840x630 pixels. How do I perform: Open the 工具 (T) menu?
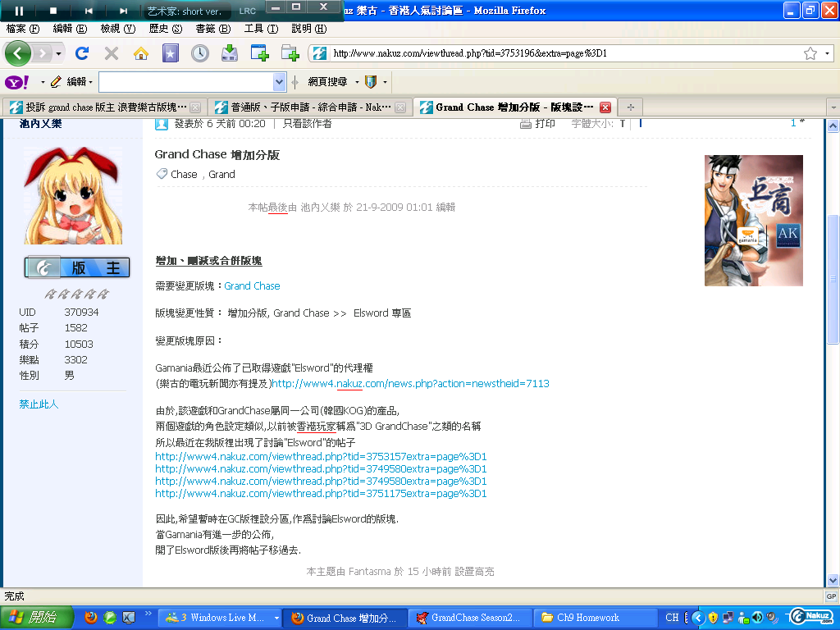[261, 29]
